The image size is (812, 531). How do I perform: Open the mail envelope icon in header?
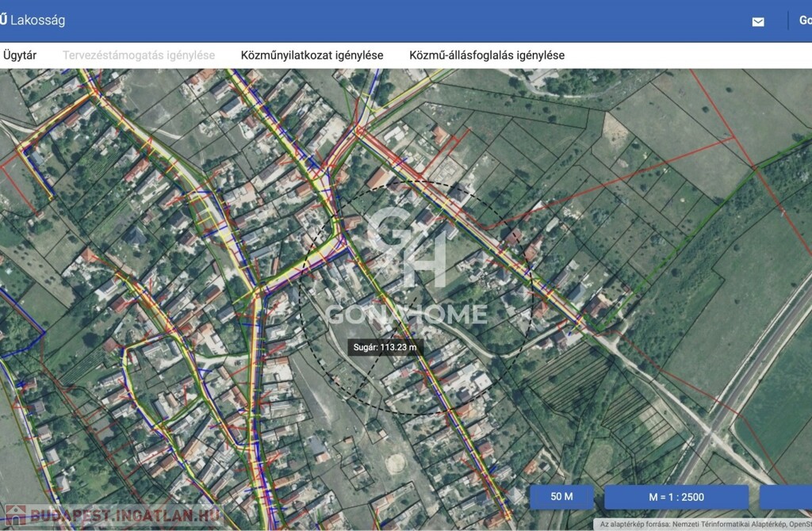click(758, 21)
